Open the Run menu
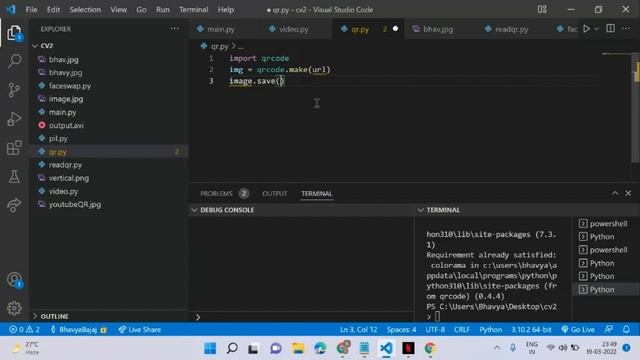The width and height of the screenshot is (640, 360). [162, 9]
